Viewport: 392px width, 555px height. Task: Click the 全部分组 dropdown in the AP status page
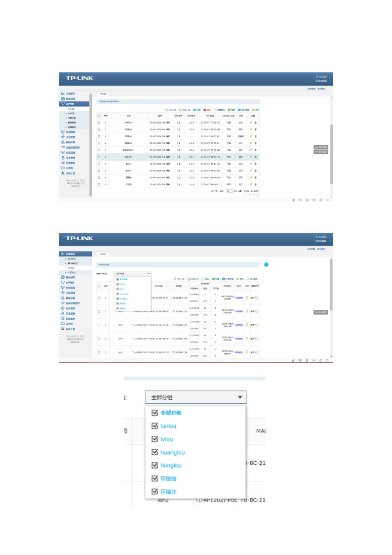pyautogui.click(x=133, y=273)
